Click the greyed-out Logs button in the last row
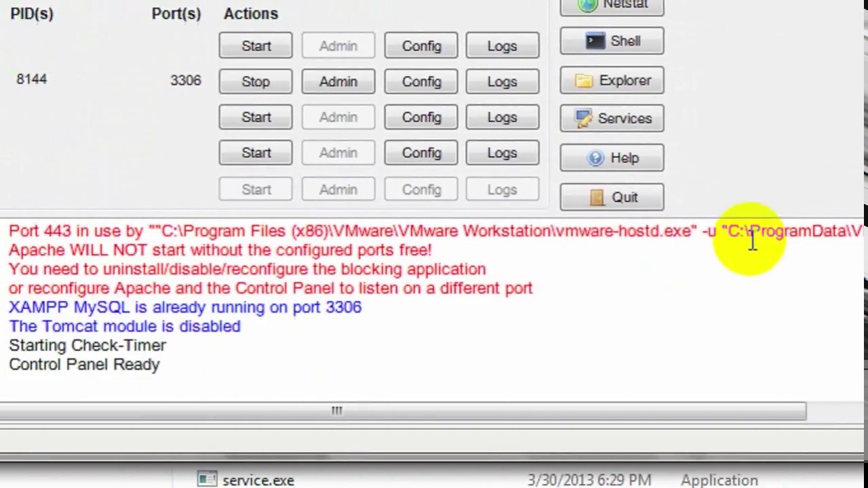Screen dimensions: 868x488 pos(502,190)
